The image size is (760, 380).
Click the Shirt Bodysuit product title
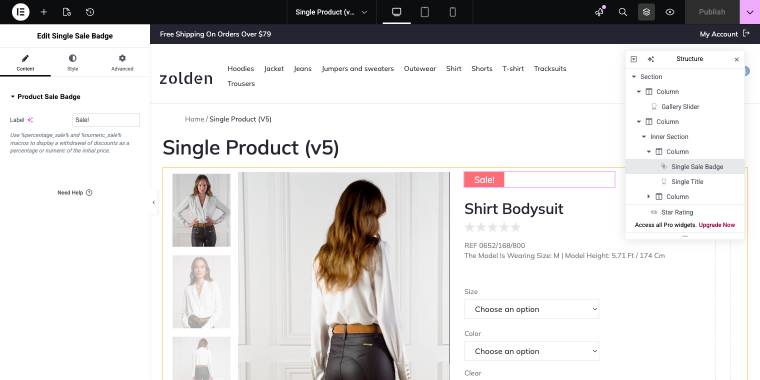click(514, 209)
